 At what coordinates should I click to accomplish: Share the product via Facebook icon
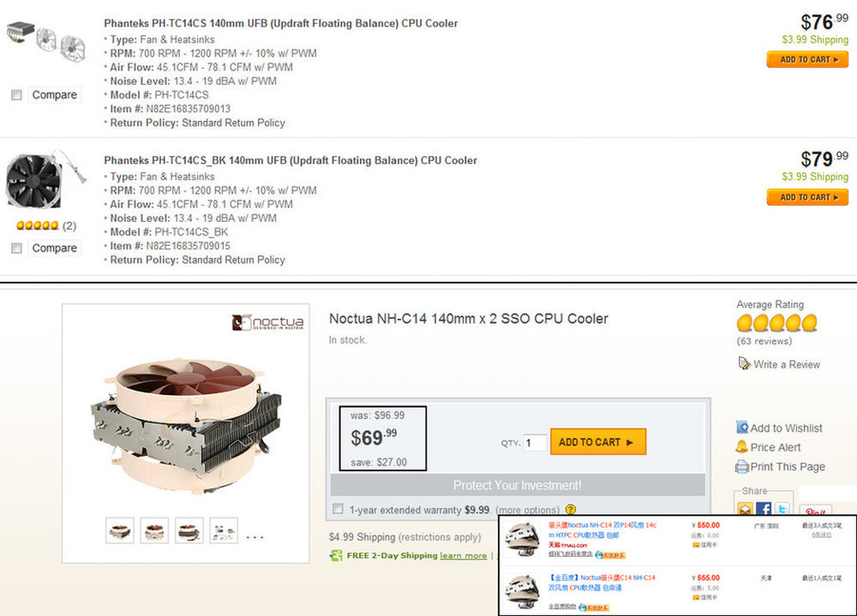[764, 510]
